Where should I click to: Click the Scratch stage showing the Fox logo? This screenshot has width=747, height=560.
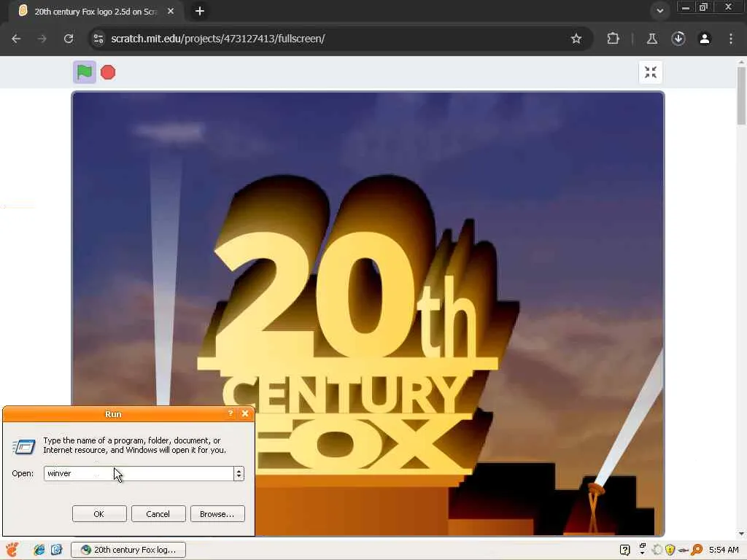pyautogui.click(x=368, y=314)
